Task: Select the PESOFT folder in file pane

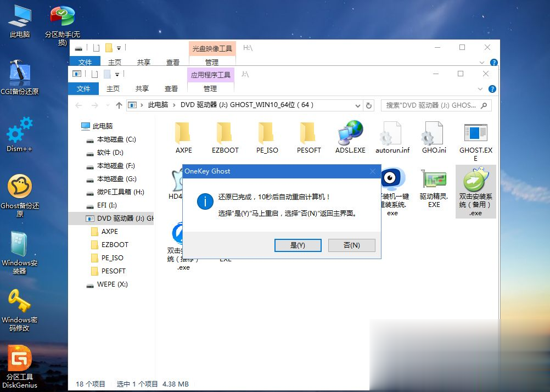Action: (308, 138)
